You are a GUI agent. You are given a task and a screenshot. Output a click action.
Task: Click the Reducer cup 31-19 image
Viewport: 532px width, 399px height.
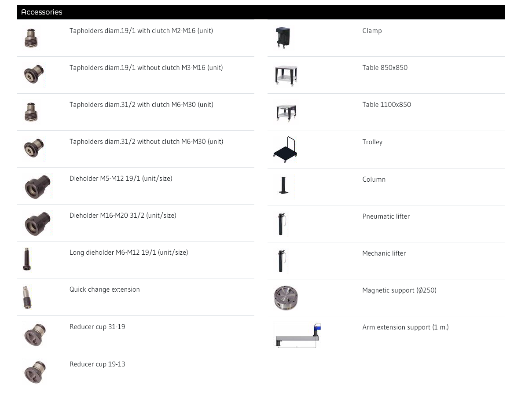(x=35, y=335)
